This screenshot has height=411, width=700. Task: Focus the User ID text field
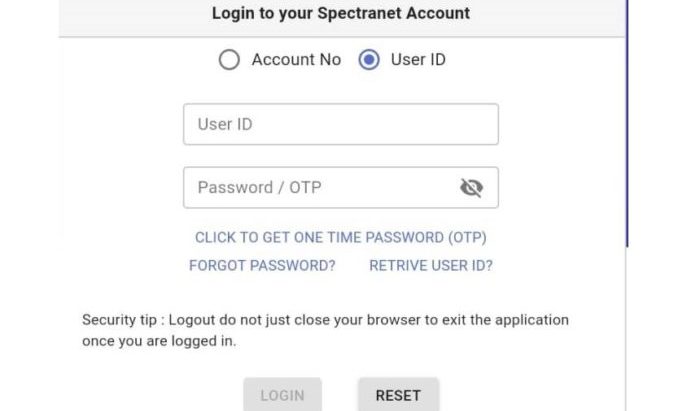(x=341, y=124)
